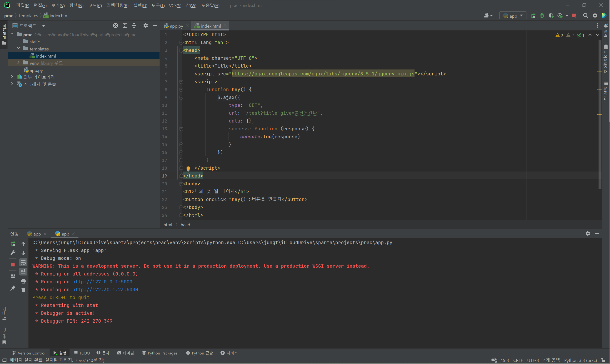Open editor tab options menu

(x=597, y=26)
